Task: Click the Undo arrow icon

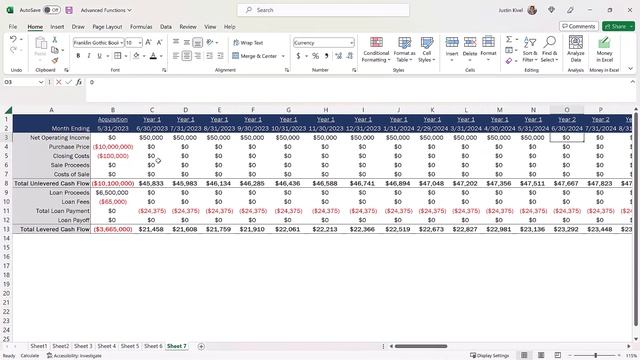Action: [13, 39]
